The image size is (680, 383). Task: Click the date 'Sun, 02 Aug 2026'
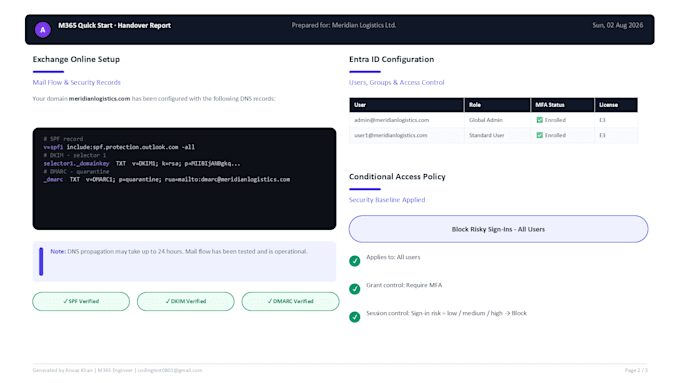[x=618, y=26]
